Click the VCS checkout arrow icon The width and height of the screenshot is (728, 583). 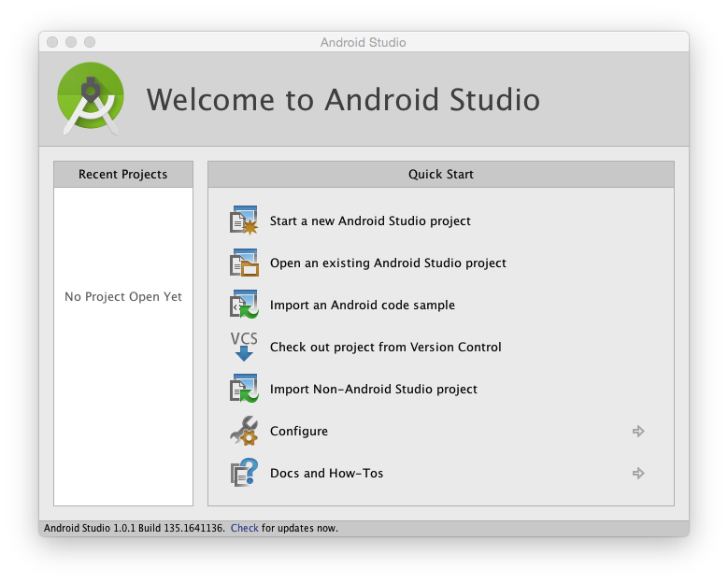coord(244,347)
